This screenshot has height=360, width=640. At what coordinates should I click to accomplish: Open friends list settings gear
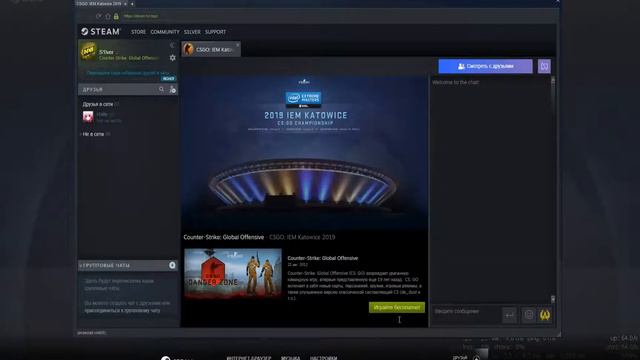(x=173, y=58)
